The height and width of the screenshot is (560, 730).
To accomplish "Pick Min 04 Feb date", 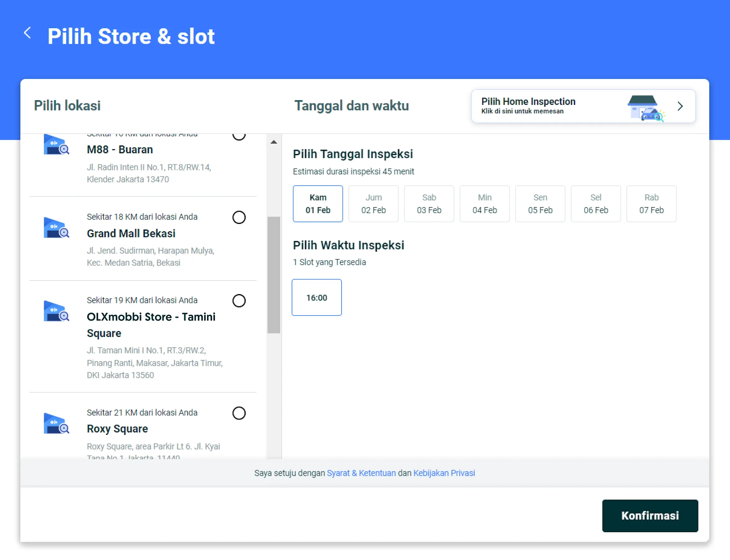I will (485, 204).
